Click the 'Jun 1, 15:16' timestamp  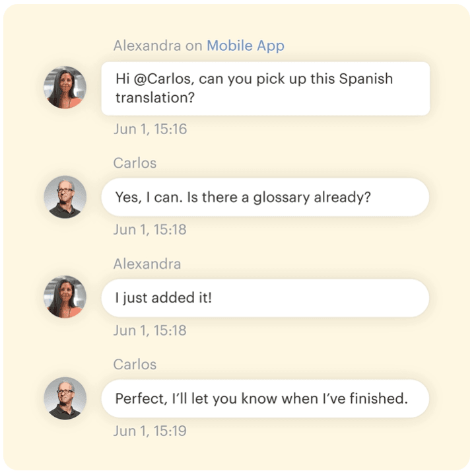coord(150,129)
